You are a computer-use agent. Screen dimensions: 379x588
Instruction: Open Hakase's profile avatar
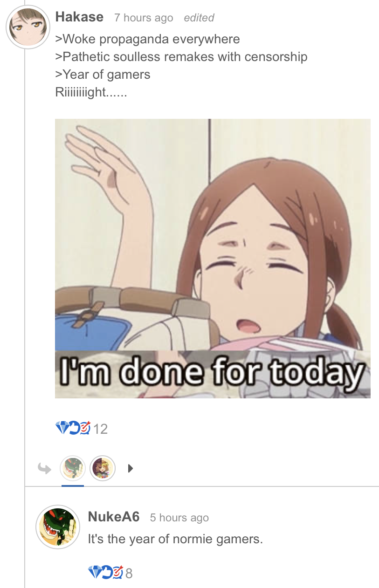(28, 27)
